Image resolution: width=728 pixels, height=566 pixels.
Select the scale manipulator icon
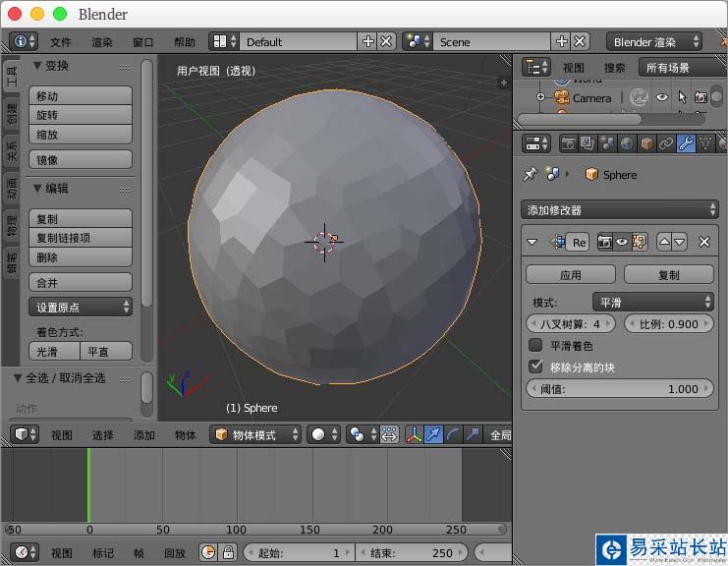(x=474, y=435)
